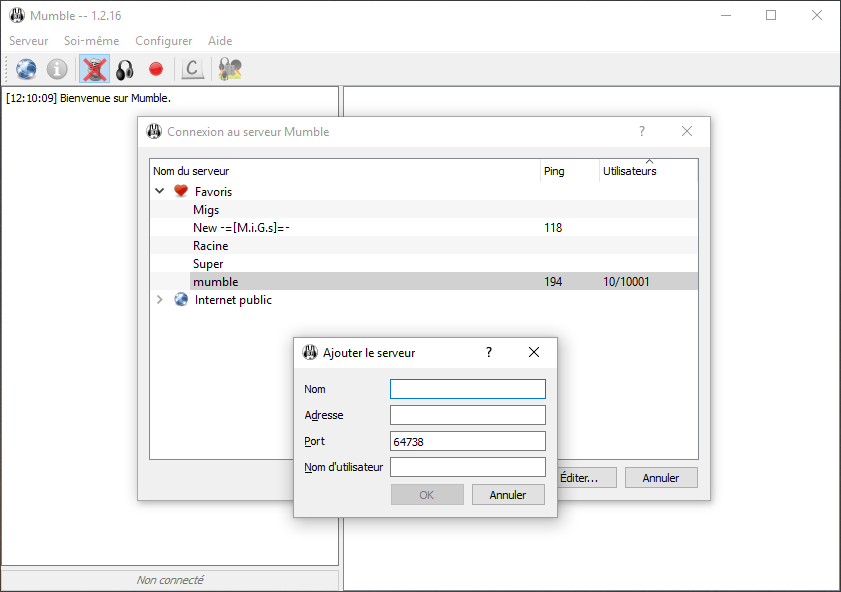
Task: Toggle the headphones deafen icon
Action: (125, 69)
